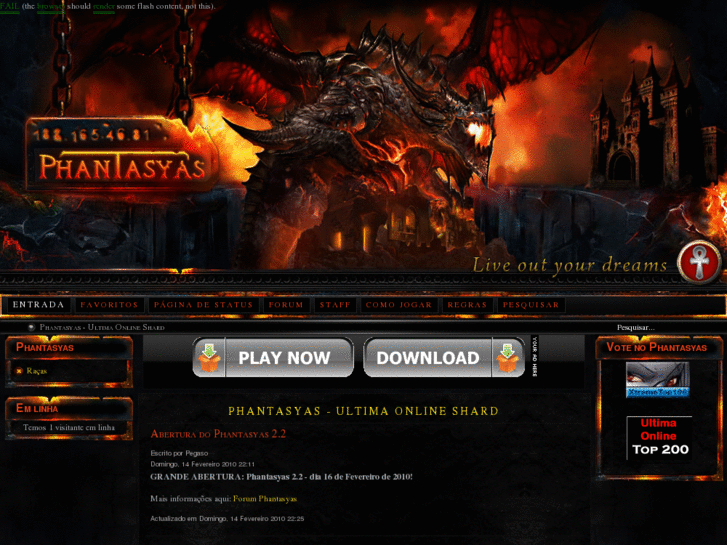Click the Phantasyas logo sign
The width and height of the screenshot is (727, 545).
(x=121, y=155)
